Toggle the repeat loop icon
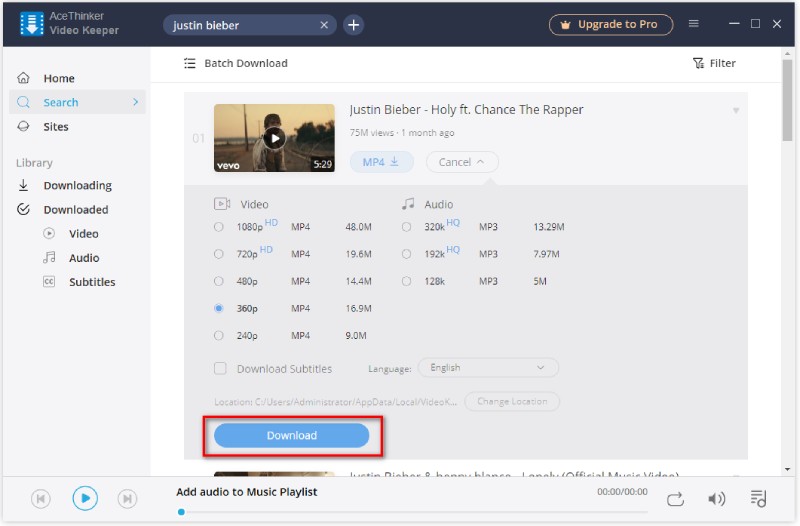Image resolution: width=800 pixels, height=526 pixels. [x=675, y=499]
